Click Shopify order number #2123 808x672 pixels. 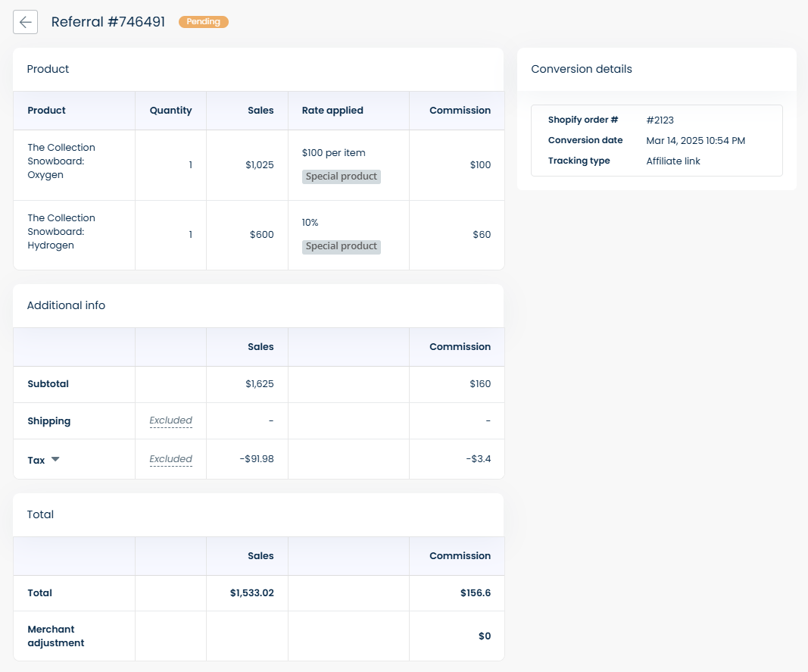[x=660, y=120]
